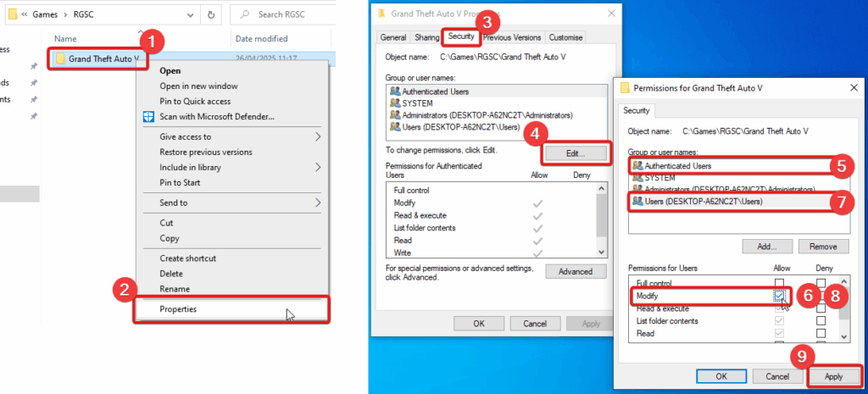This screenshot has width=868, height=394.
Task: Click the refresh icon beside the address bar
Action: [x=211, y=15]
